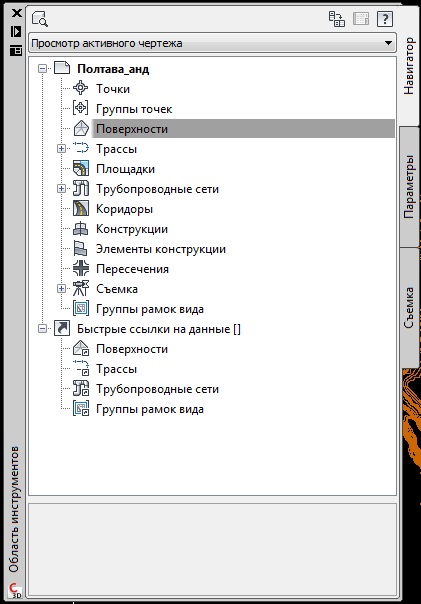The image size is (421, 604).
Task: Click the Трассы shortcut icon under Быстрые ссылки
Action: pyautogui.click(x=81, y=368)
